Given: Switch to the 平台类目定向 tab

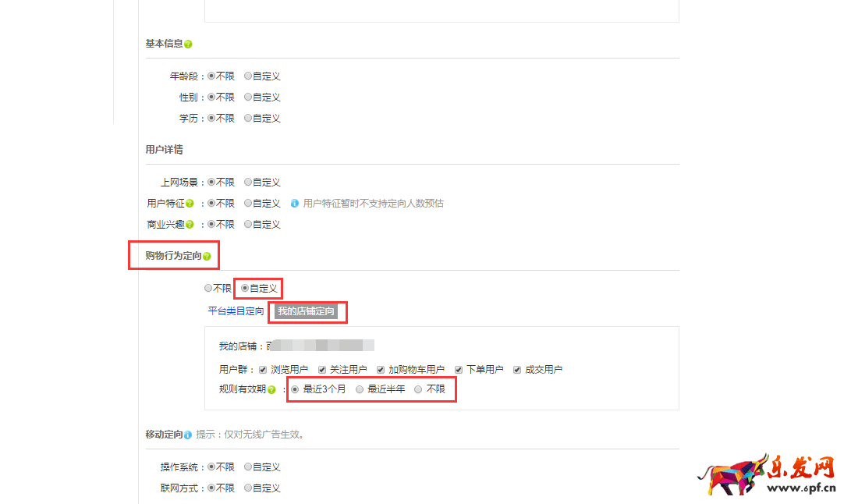Looking at the screenshot, I should point(236,311).
